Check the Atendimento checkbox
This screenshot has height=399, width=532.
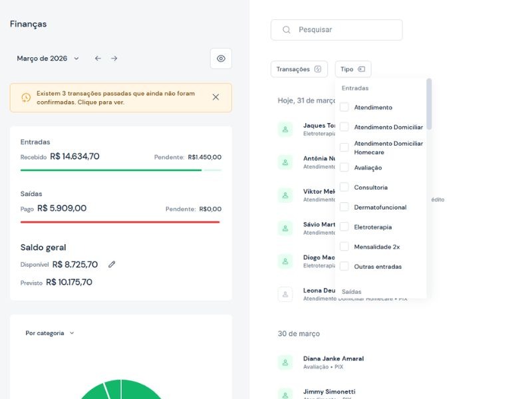point(344,107)
